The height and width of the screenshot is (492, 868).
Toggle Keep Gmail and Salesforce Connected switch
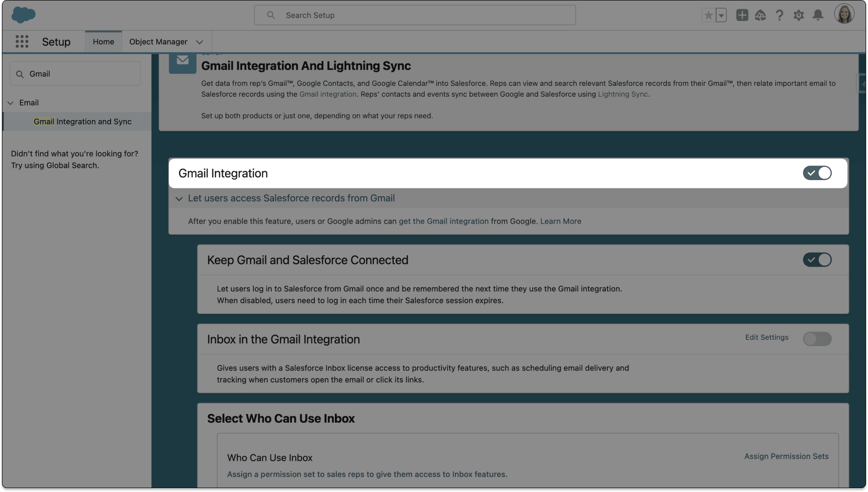click(817, 260)
